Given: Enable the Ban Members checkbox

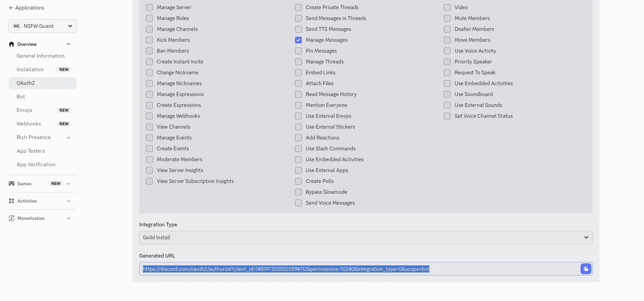Looking at the screenshot, I should (x=149, y=51).
